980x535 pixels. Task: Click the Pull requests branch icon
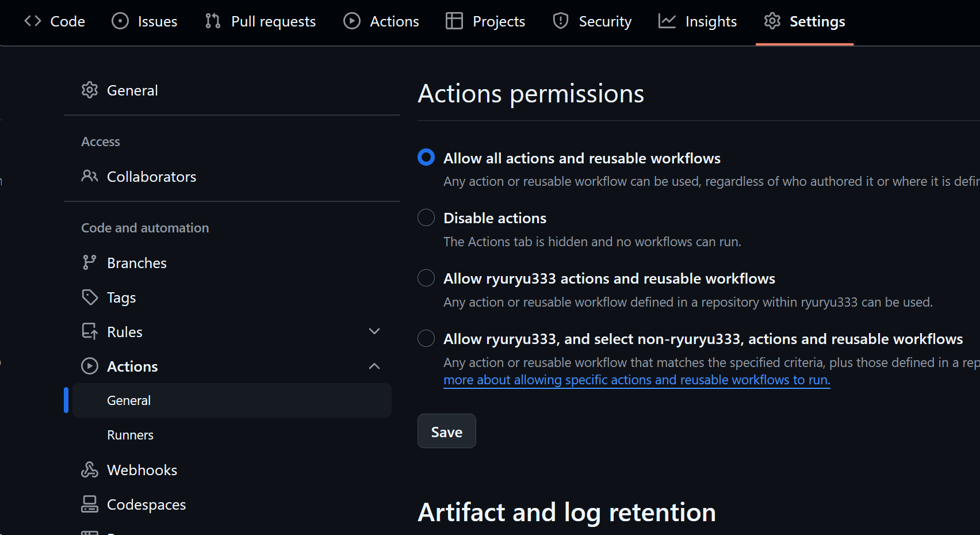pos(213,21)
